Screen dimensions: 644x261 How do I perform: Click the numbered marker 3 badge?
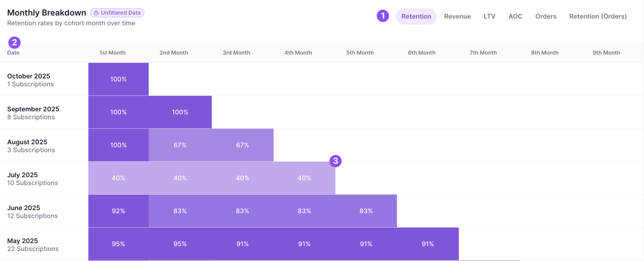click(336, 161)
